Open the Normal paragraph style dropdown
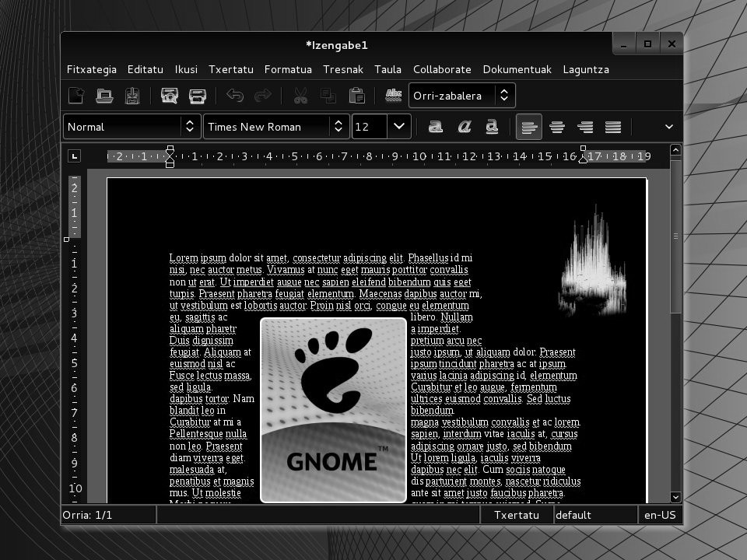Screen dimensions: 747x560 [132, 127]
